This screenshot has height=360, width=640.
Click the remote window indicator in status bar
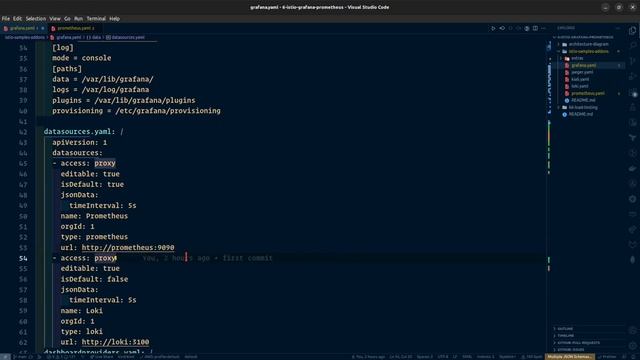[x=5, y=356]
